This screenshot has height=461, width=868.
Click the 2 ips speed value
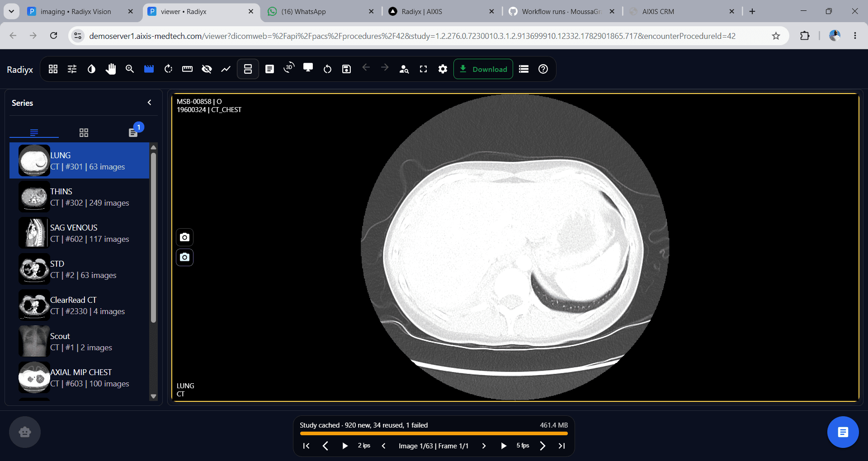coord(364,446)
